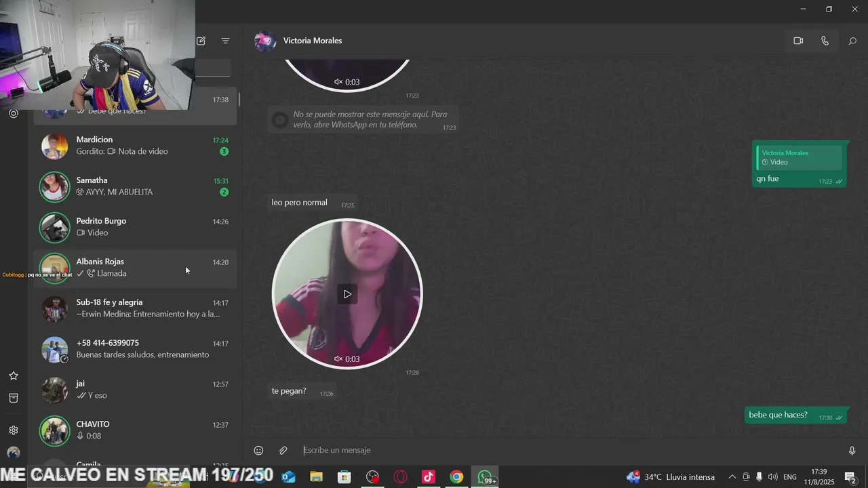Click the CHAVITO avatar
The height and width of the screenshot is (488, 868).
coord(54,430)
